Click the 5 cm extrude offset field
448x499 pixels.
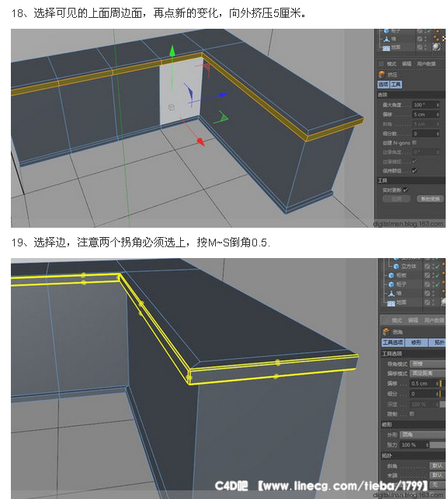pos(425,114)
